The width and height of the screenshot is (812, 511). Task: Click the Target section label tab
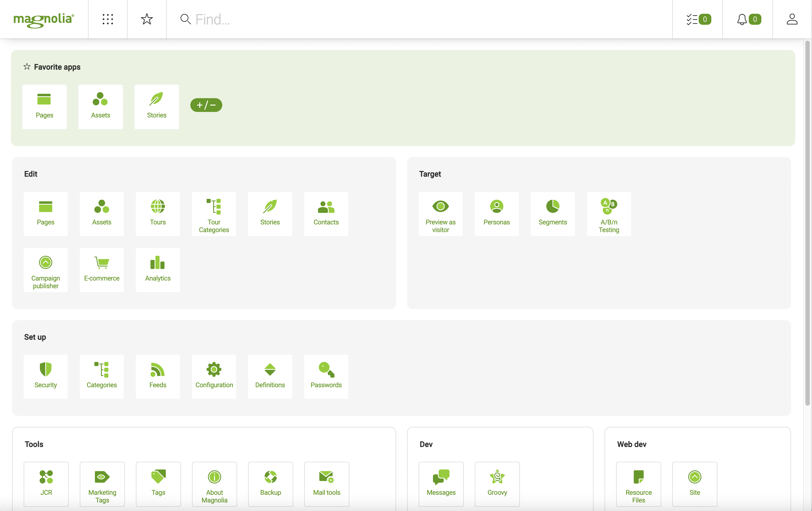tap(430, 174)
